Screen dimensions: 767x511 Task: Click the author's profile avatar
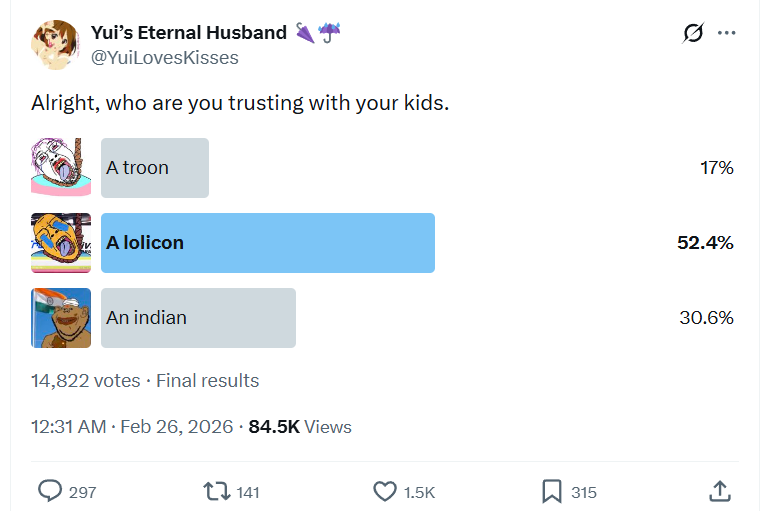[55, 45]
